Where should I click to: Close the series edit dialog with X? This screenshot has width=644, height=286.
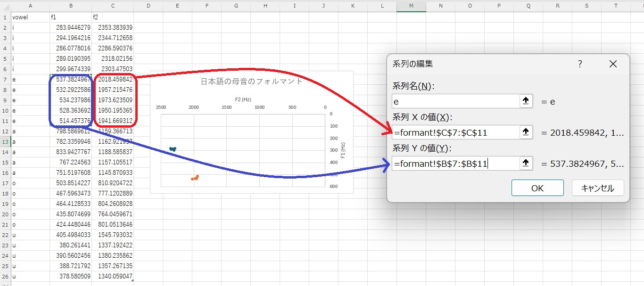613,64
